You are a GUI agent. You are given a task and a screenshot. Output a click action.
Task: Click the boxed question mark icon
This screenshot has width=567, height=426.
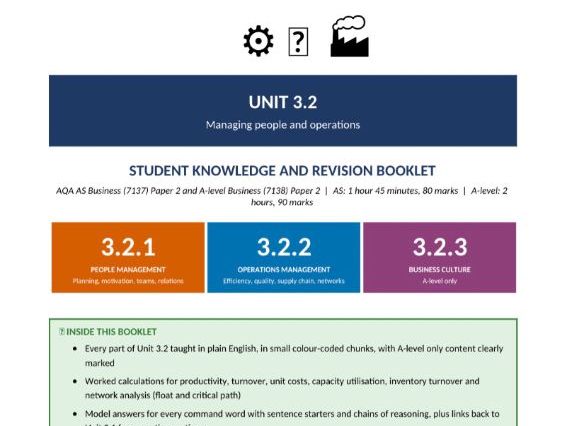(298, 42)
